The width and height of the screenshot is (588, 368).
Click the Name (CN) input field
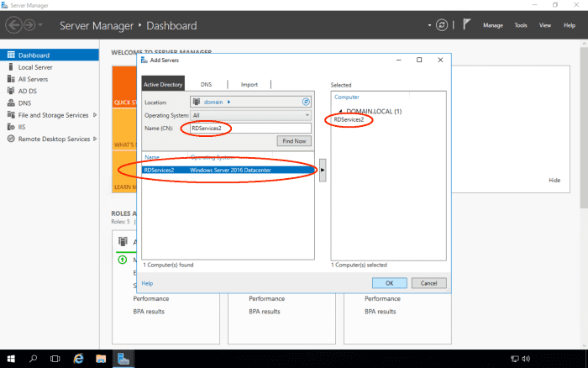tap(250, 129)
